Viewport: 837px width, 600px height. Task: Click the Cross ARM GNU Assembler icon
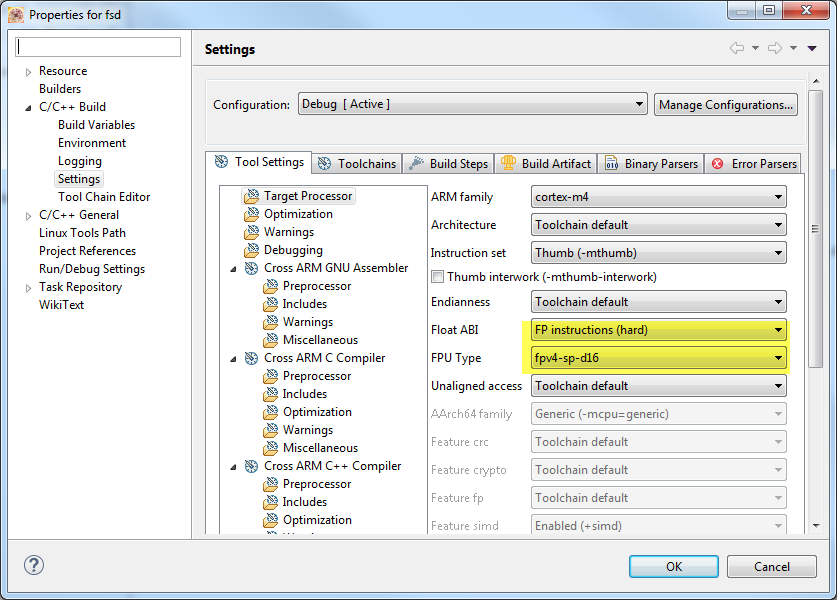click(x=251, y=268)
